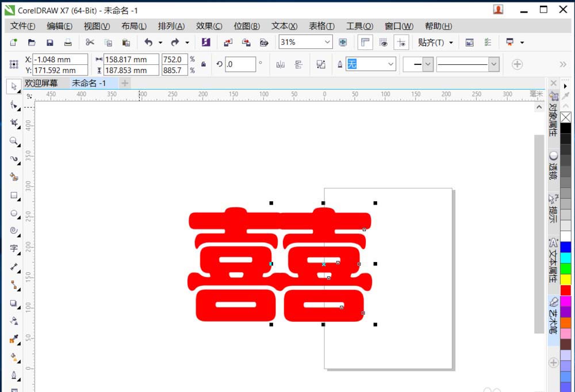Click Publish to PDF icon
Viewport: 575px width, 392px height.
point(264,42)
